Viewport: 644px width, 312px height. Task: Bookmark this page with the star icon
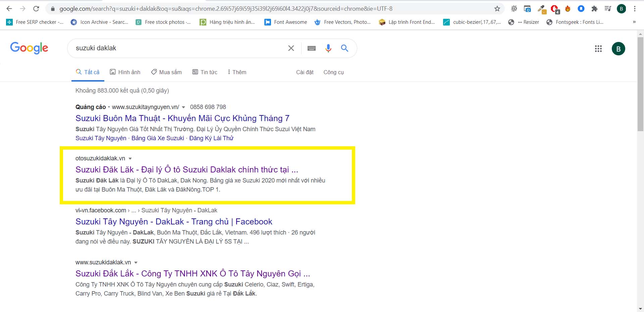[x=497, y=9]
